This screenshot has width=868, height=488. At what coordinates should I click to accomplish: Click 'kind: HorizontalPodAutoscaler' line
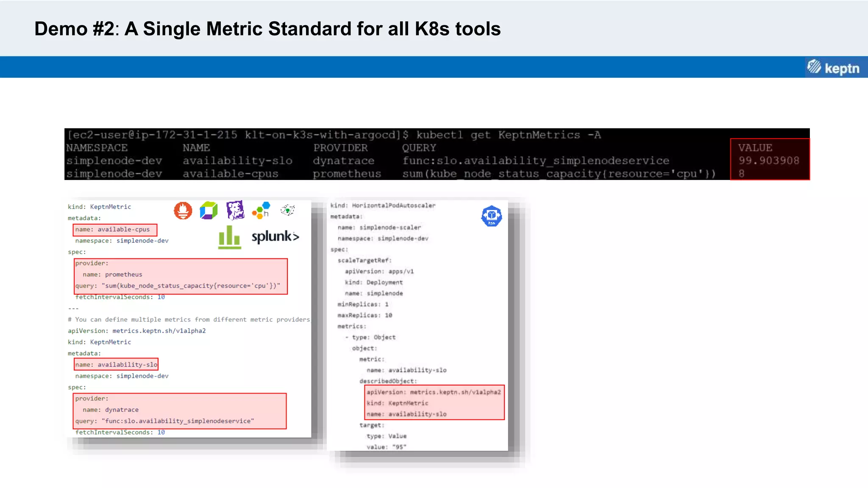pos(383,205)
